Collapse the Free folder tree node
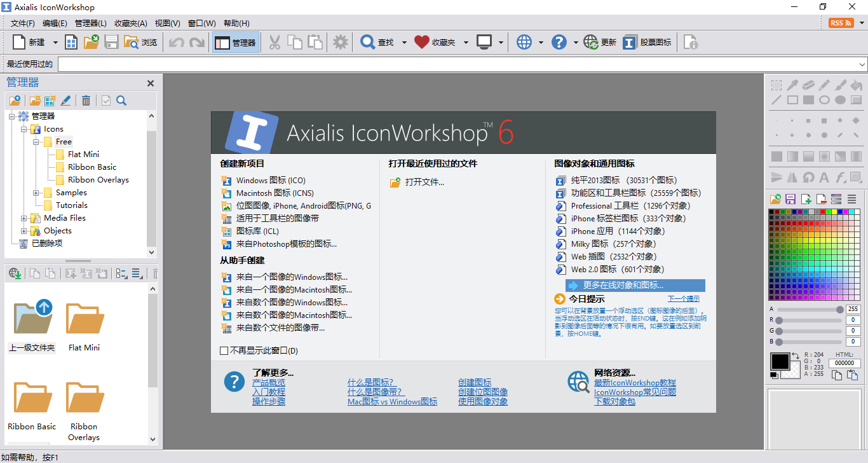 click(36, 142)
